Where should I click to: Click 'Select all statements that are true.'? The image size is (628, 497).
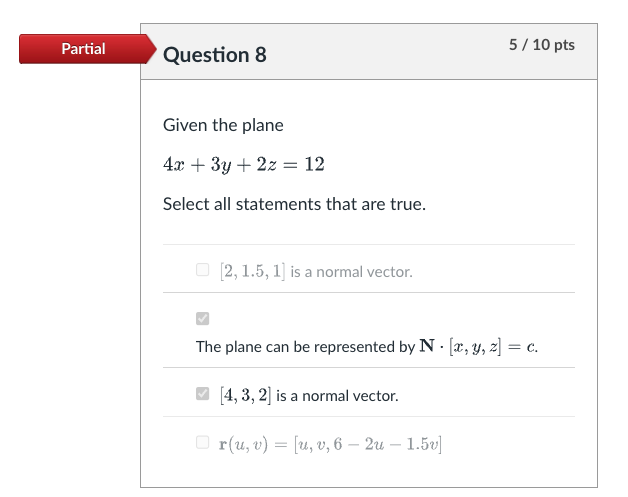coord(294,204)
